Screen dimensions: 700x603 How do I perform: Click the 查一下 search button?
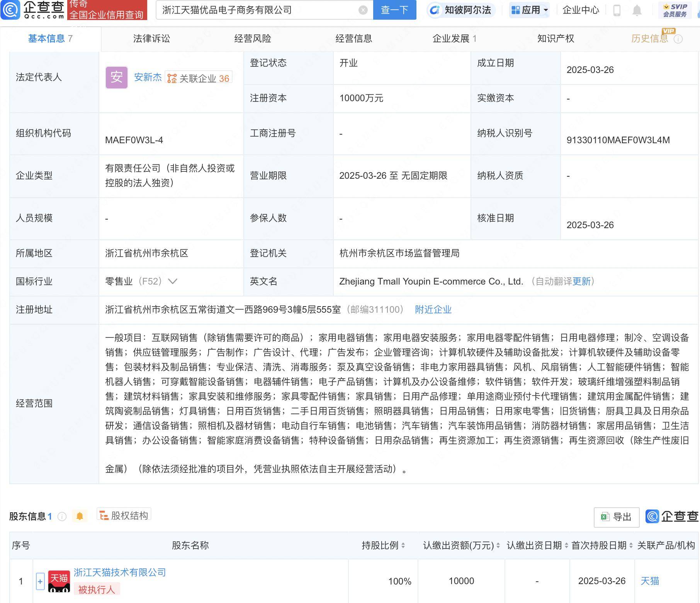point(394,10)
